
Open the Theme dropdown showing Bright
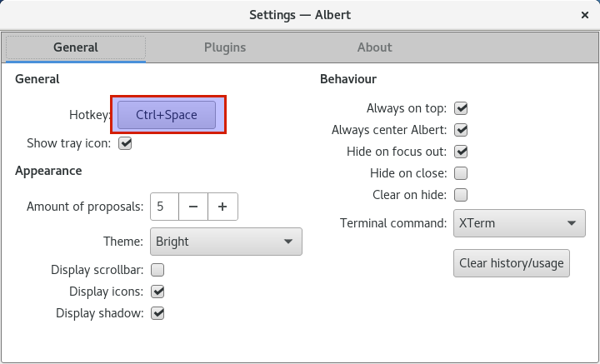(x=226, y=242)
